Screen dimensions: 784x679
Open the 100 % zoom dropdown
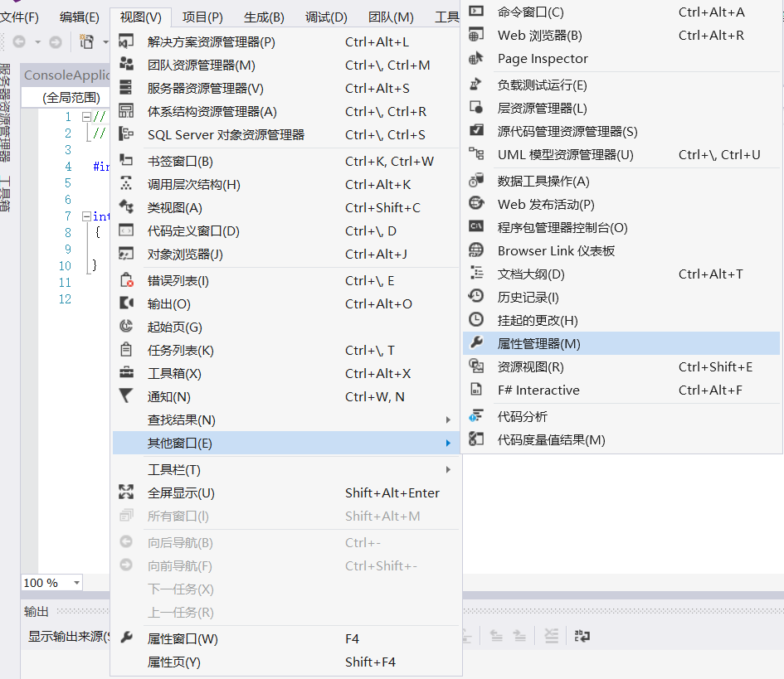tap(76, 583)
